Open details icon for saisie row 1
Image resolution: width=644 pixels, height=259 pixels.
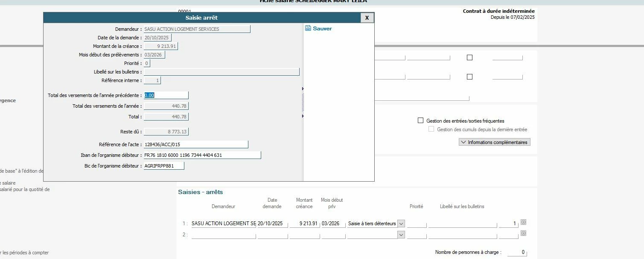[524, 222]
